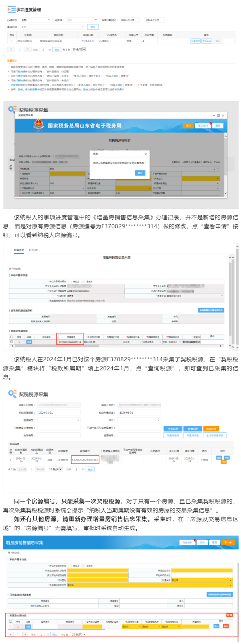Click the 事项进度管理 header icon
Screen dimensions: 241x644
[x=12, y=10]
